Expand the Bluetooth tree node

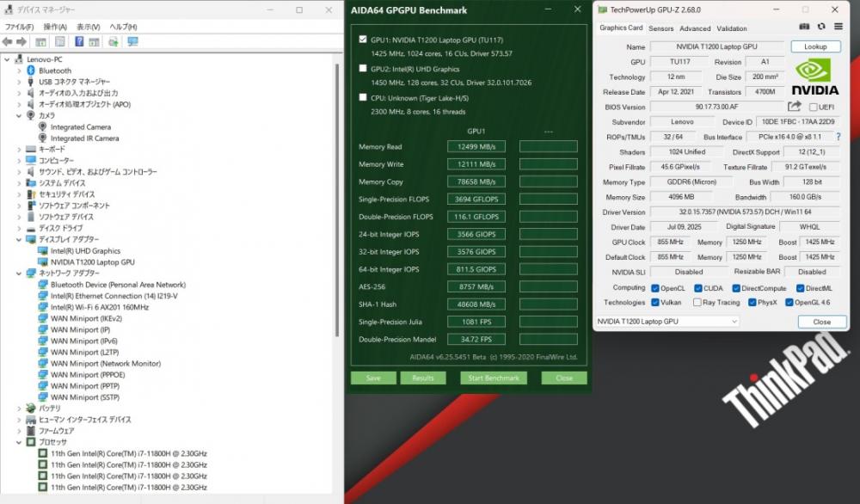(19, 71)
